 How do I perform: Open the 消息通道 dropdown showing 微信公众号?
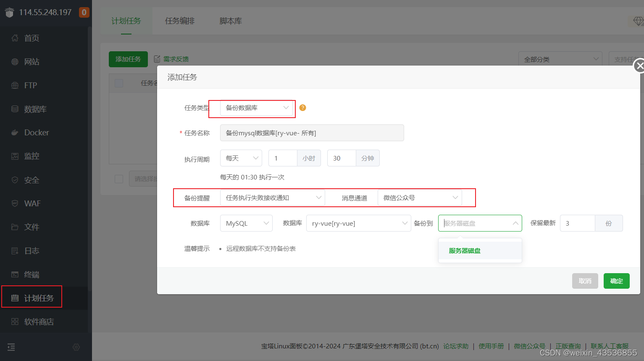(420, 198)
